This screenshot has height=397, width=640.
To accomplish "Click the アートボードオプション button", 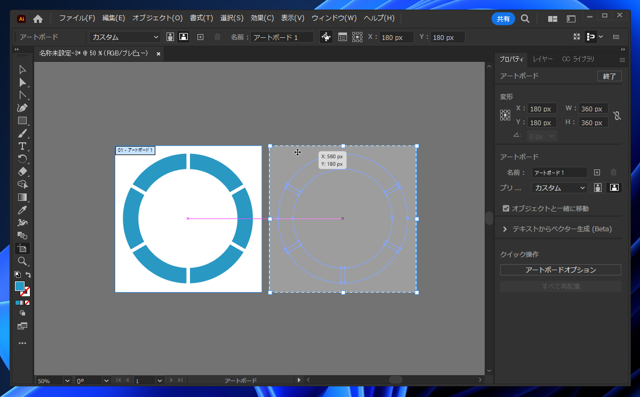I will [x=560, y=270].
